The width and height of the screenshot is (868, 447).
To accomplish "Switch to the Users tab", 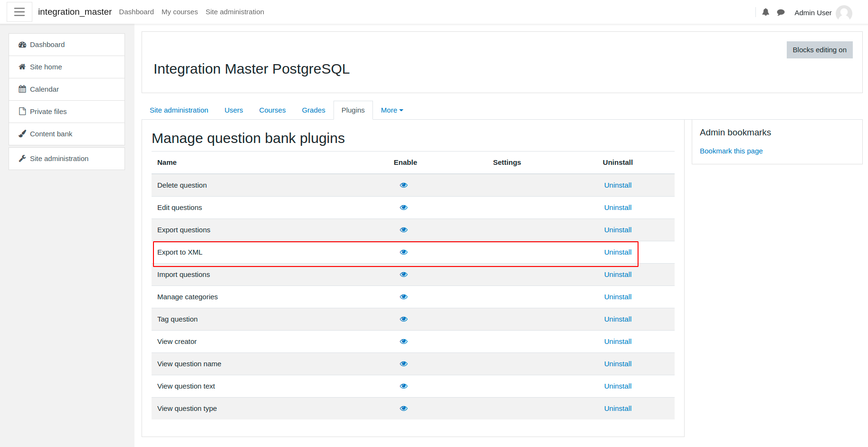I will pos(234,110).
